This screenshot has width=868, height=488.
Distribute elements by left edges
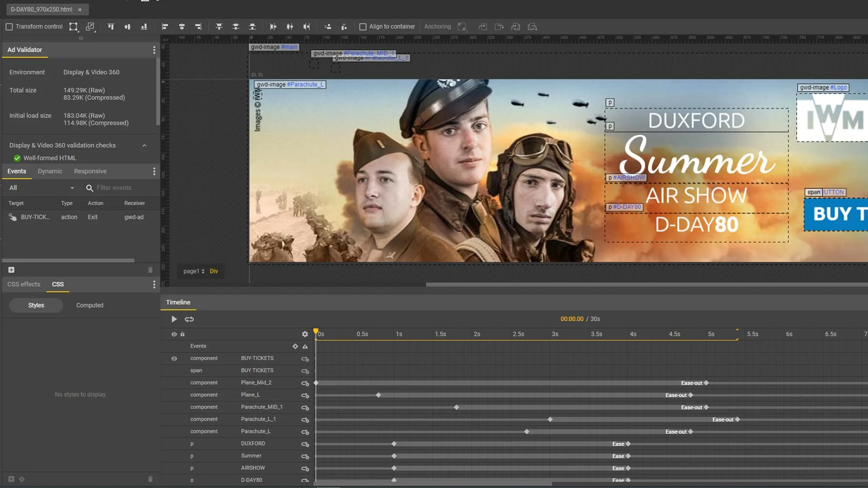click(x=273, y=27)
